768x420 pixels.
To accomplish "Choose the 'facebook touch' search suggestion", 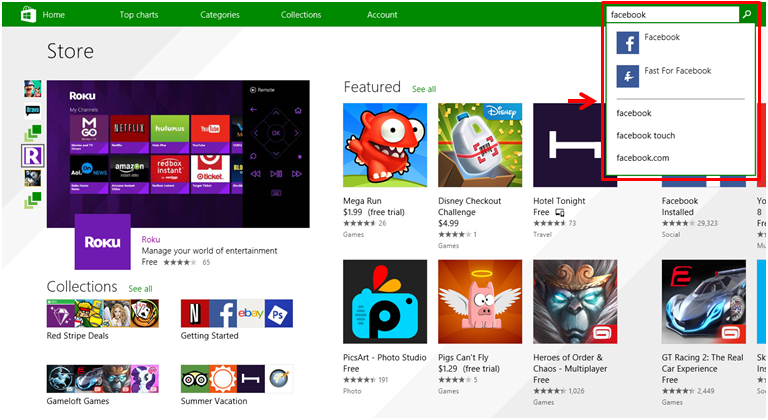I will (645, 135).
